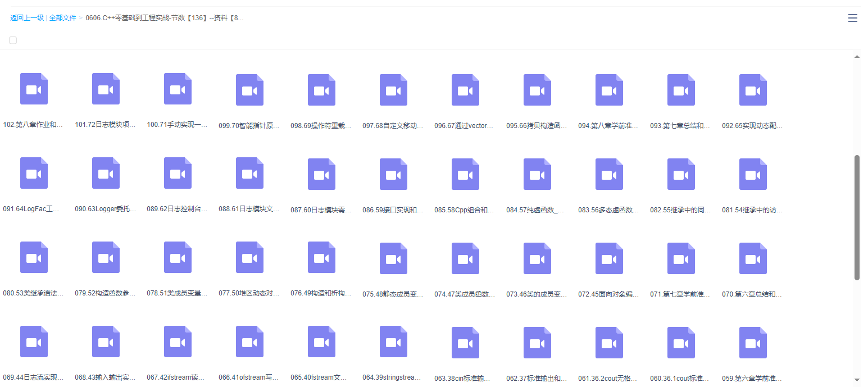Image resolution: width=868 pixels, height=387 pixels.
Task: Click scrollbar down arrow
Action: (x=857, y=380)
